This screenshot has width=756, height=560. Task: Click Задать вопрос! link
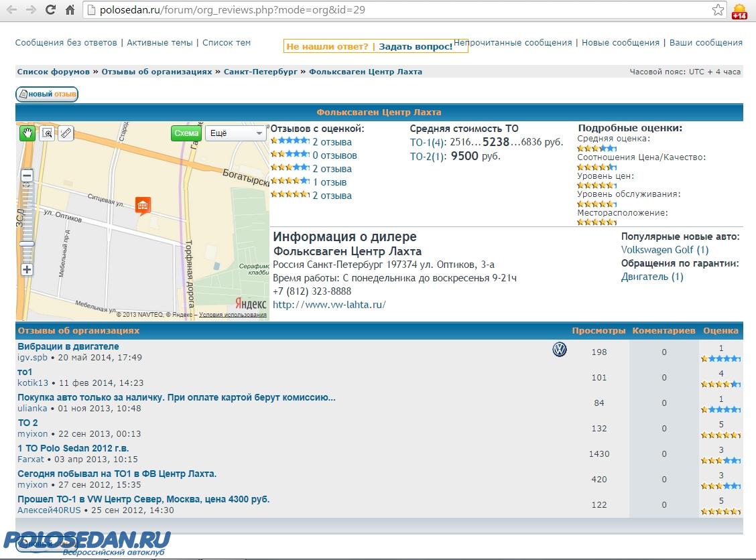(x=416, y=46)
